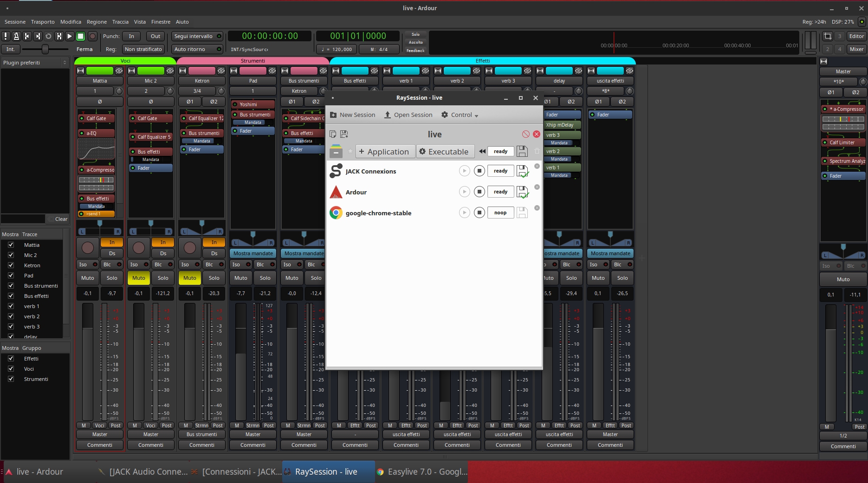Open Ferma shuttle mode dropdown
The width and height of the screenshot is (868, 483).
pyautogui.click(x=84, y=49)
